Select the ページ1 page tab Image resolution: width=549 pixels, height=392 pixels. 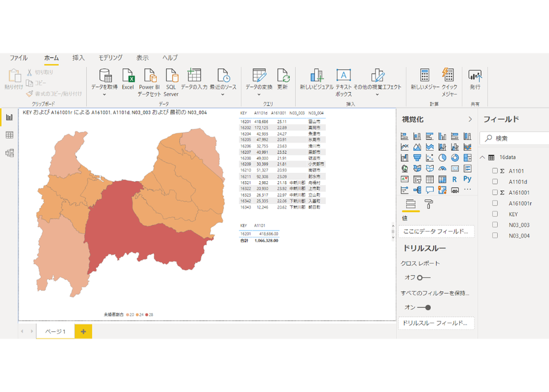tap(55, 331)
